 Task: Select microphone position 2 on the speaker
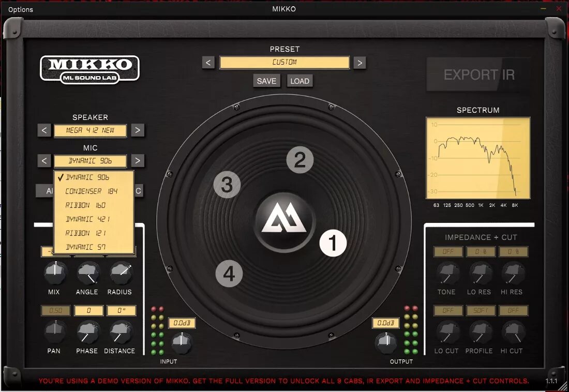point(300,160)
